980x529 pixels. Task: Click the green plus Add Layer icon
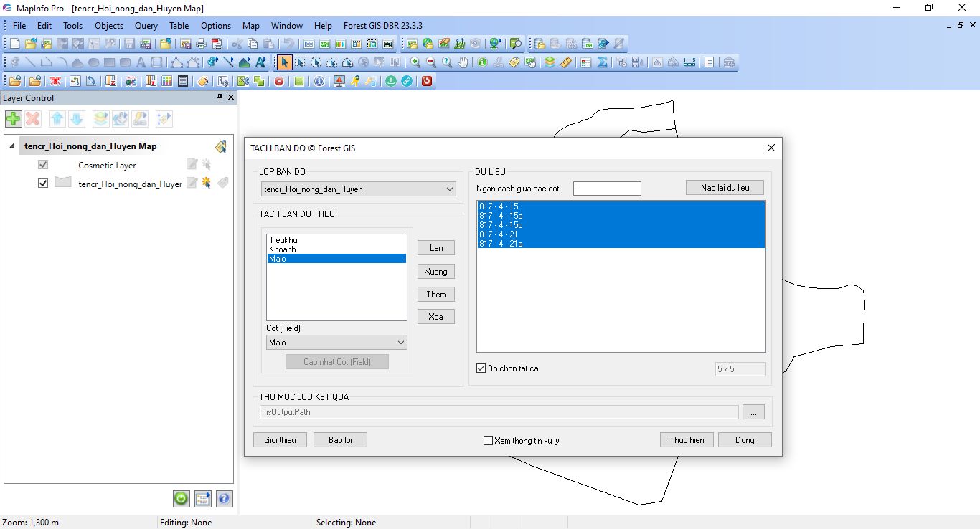click(x=13, y=119)
